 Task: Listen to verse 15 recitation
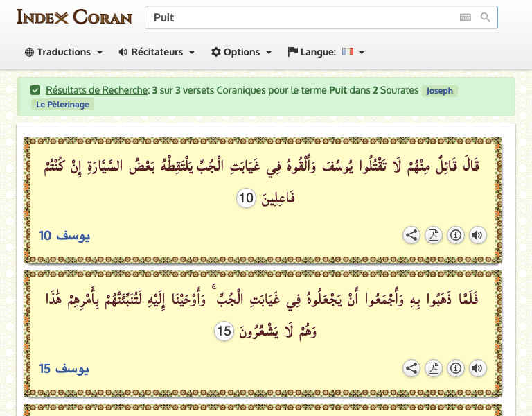coord(477,368)
